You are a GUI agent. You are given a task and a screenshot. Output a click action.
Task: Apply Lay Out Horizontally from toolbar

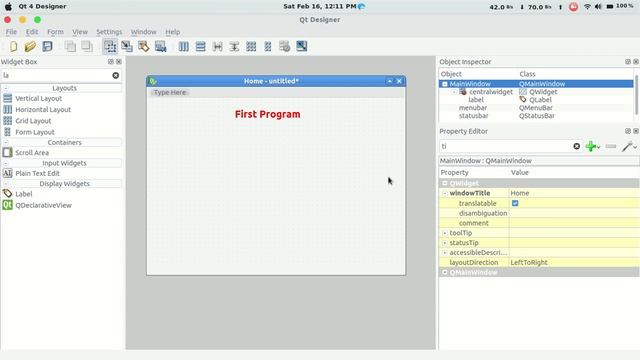point(184,47)
